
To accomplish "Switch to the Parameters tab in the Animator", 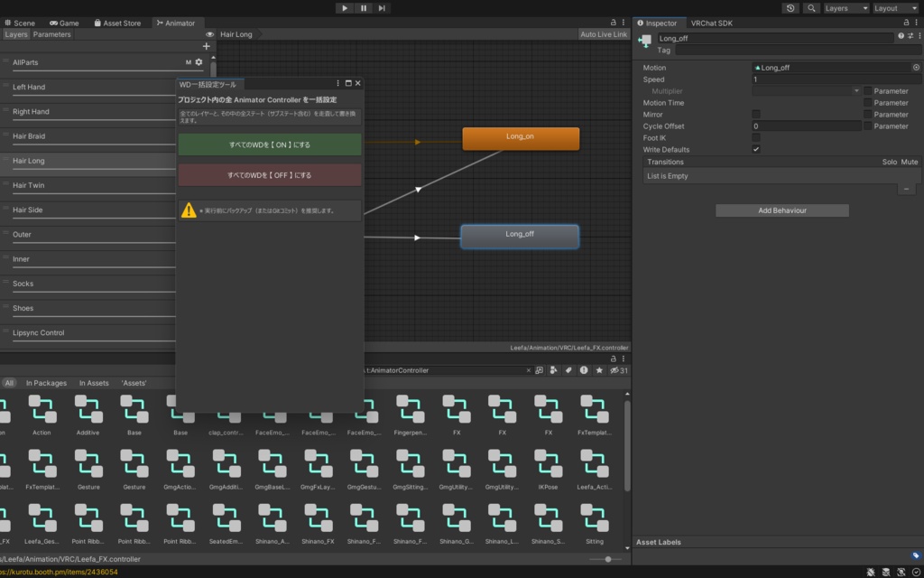I will point(51,34).
